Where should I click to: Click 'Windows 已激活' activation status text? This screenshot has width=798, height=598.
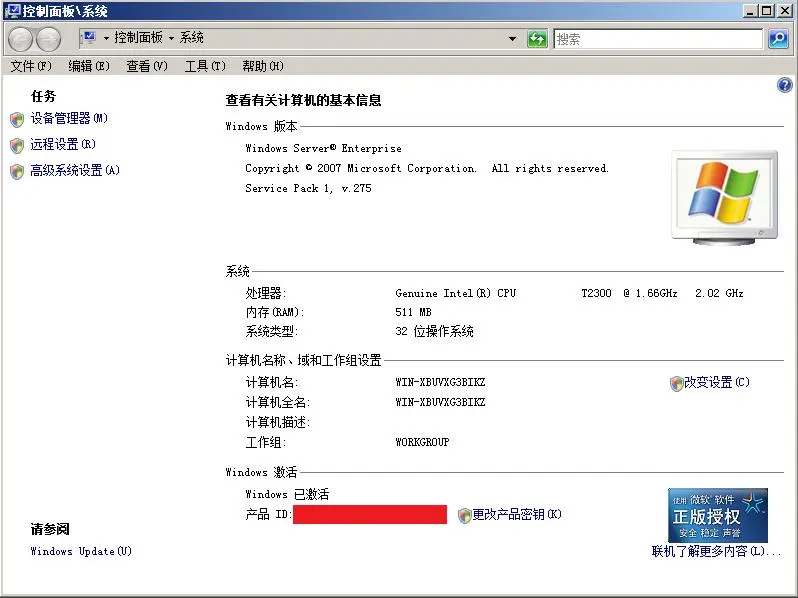click(x=287, y=494)
